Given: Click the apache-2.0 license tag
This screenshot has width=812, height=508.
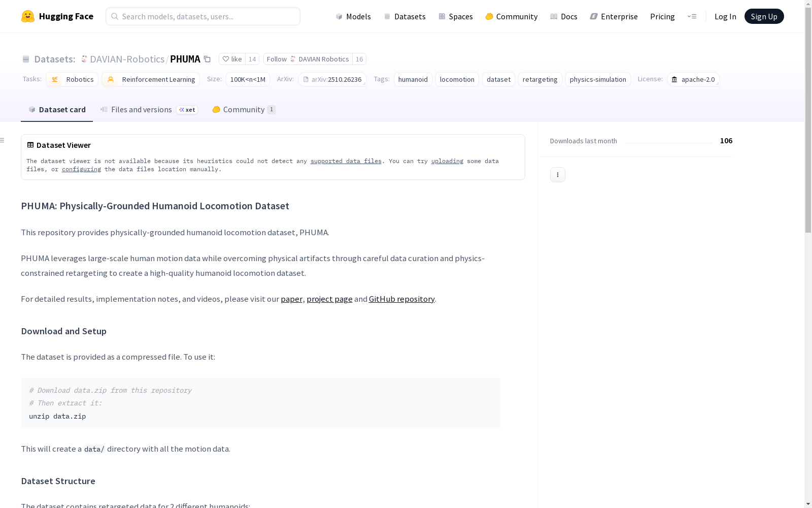Looking at the screenshot, I should [x=693, y=79].
